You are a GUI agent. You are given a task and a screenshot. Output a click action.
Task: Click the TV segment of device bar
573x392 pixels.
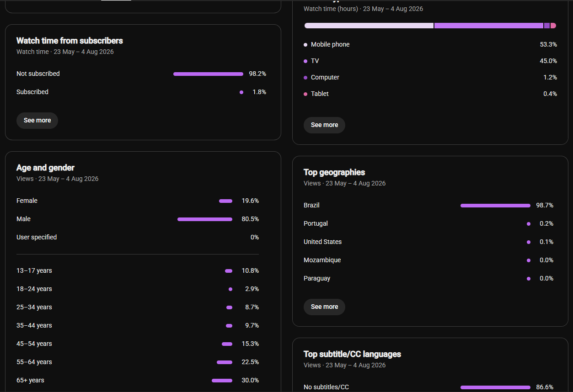[489, 26]
